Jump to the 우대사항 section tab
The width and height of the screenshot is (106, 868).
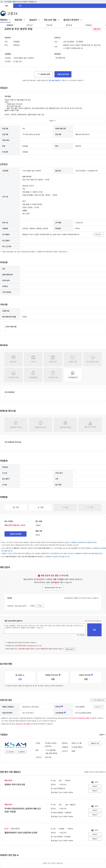click(x=49, y=25)
